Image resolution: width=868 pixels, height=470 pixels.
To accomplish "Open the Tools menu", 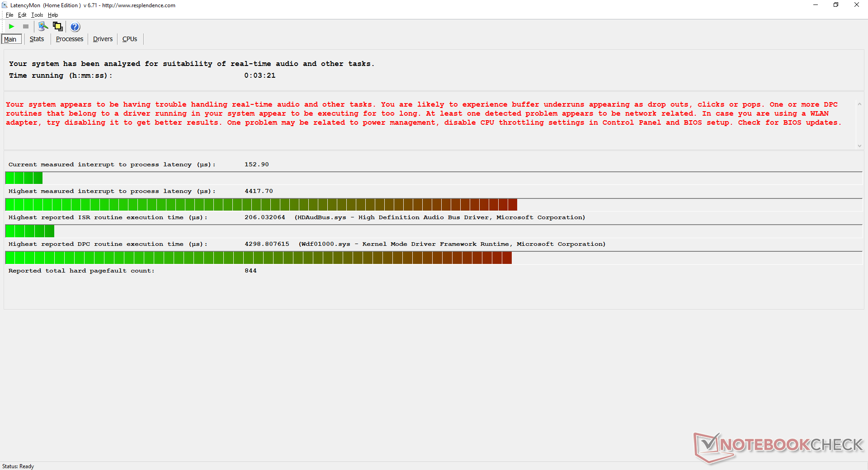I will (37, 15).
